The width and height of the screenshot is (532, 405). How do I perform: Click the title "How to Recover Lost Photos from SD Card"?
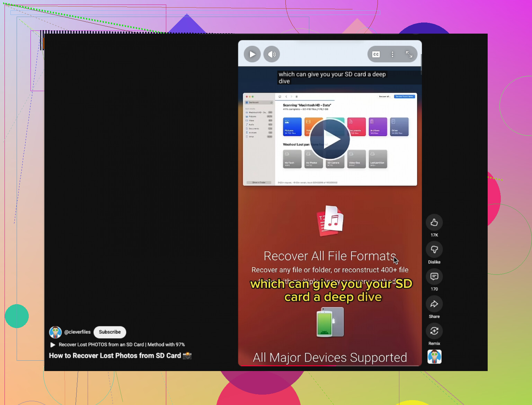pyautogui.click(x=120, y=355)
